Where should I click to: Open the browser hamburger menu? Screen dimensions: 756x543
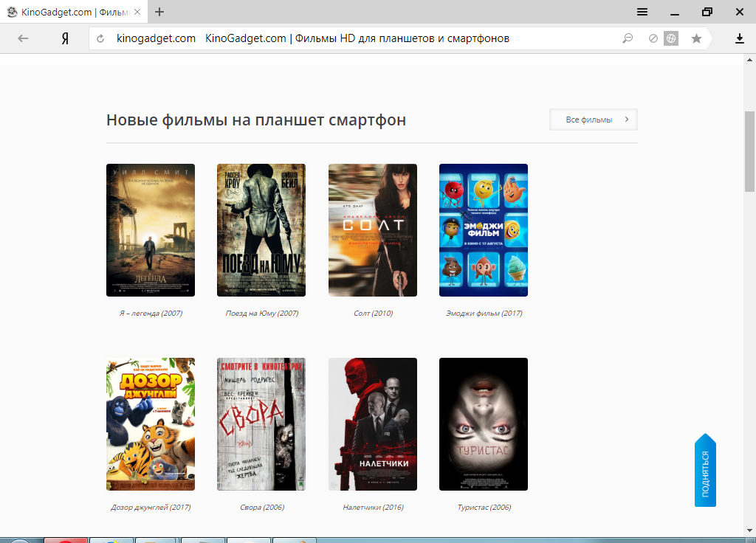click(642, 12)
